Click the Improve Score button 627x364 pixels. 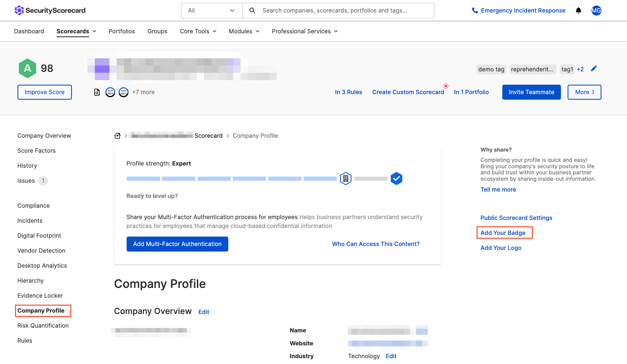(x=45, y=92)
